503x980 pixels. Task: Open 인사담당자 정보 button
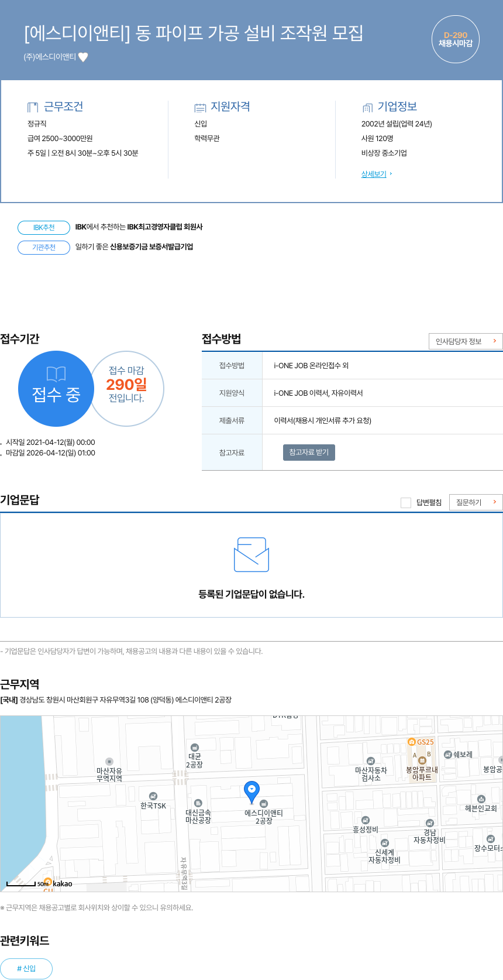pyautogui.click(x=466, y=341)
